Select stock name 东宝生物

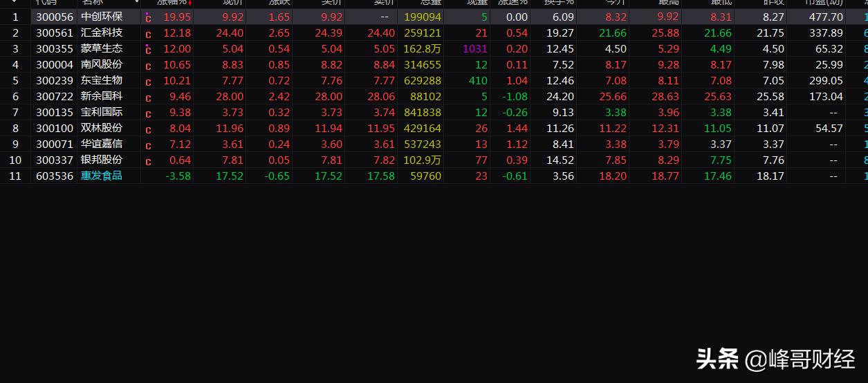[102, 80]
